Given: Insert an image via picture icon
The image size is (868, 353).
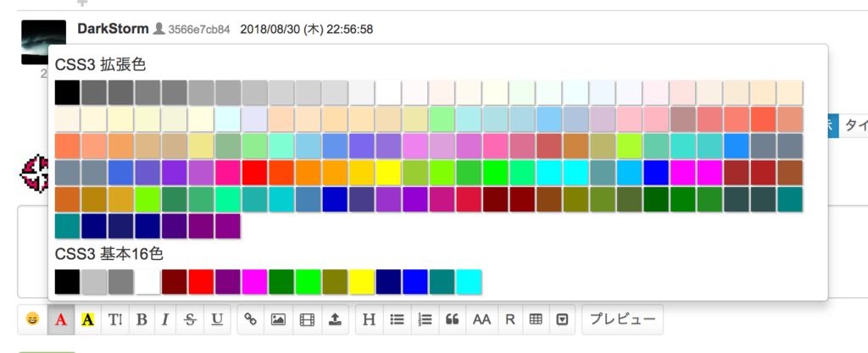Looking at the screenshot, I should click(278, 320).
